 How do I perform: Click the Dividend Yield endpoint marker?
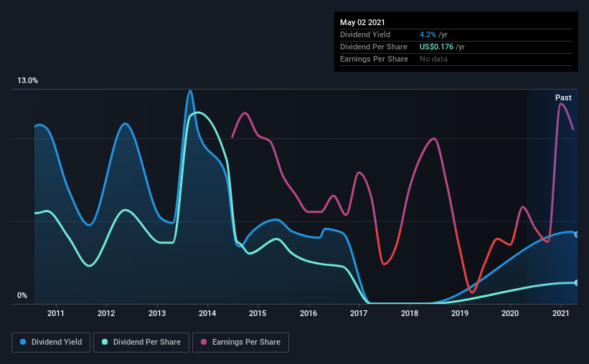click(x=577, y=234)
